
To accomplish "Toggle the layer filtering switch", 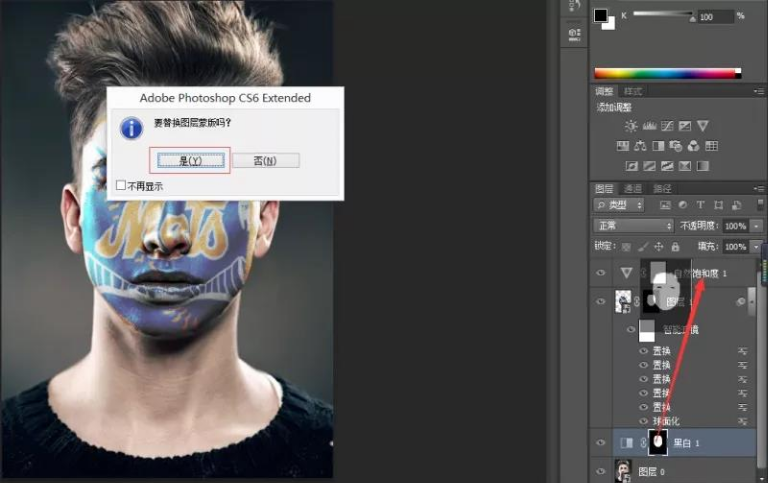I will pos(760,205).
